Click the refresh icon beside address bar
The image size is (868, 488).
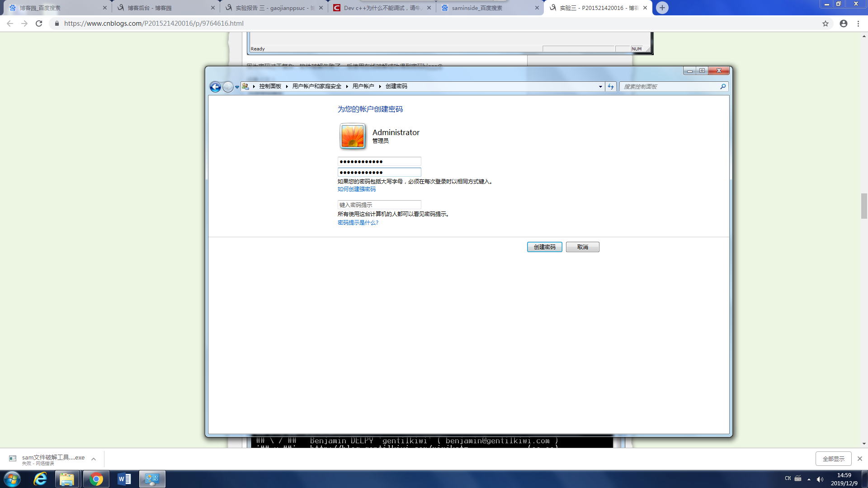[x=611, y=86]
